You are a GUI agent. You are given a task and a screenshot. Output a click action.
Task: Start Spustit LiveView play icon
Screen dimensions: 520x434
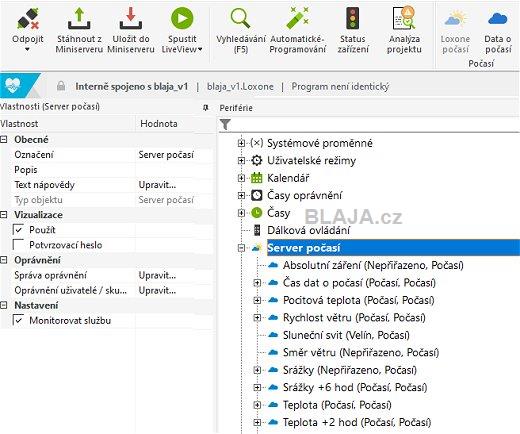click(182, 19)
